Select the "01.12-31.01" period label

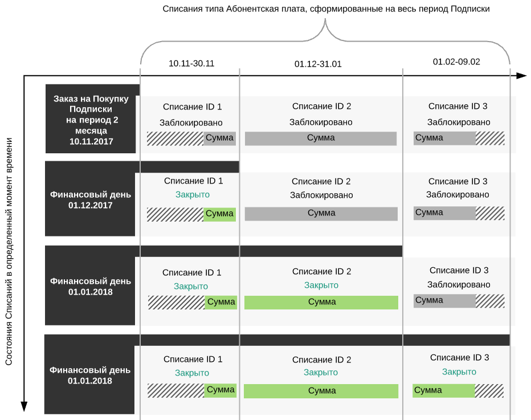coord(318,64)
